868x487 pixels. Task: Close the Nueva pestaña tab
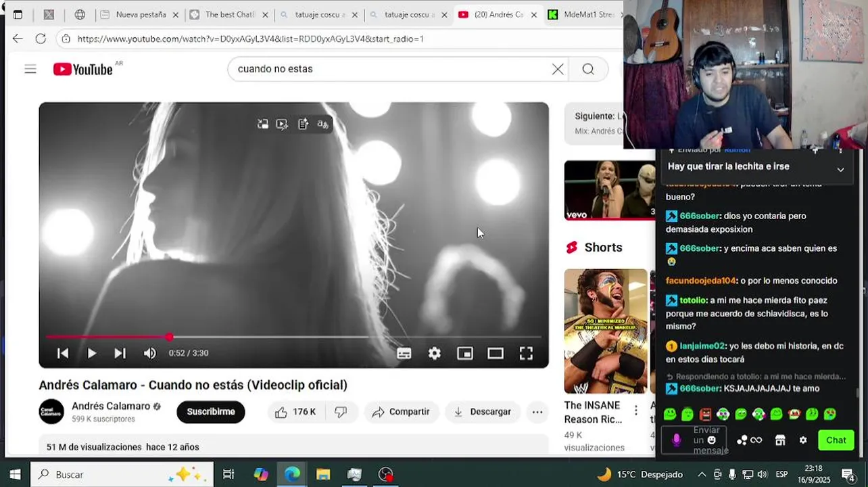pos(176,14)
